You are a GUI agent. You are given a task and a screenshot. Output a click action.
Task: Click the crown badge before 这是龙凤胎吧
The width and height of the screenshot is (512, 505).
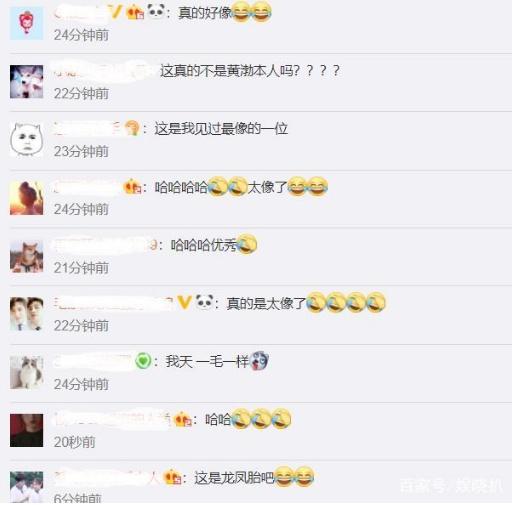(x=173, y=477)
